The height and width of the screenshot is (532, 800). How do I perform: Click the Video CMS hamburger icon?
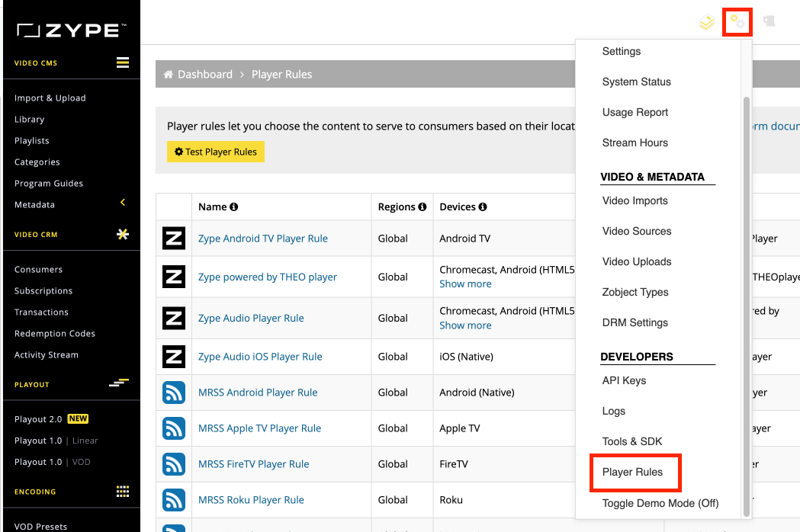click(123, 62)
